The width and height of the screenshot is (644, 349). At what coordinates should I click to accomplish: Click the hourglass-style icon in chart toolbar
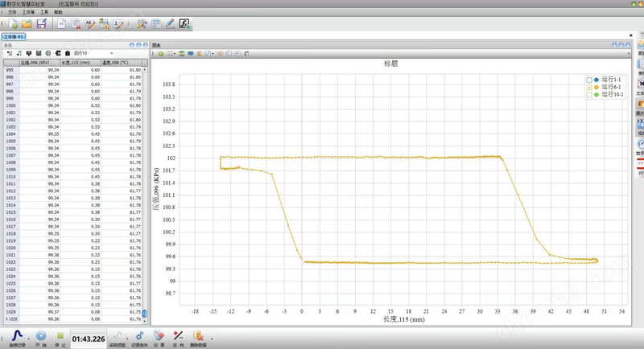click(182, 54)
